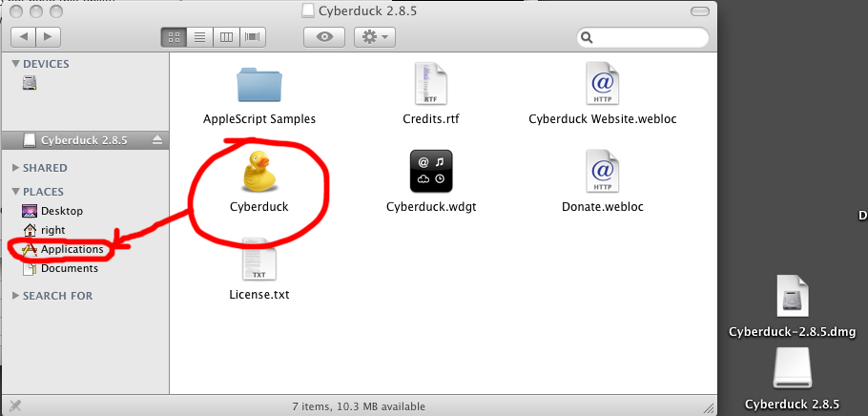Click the window title proxy icon
Image resolution: width=868 pixels, height=416 pixels.
(309, 10)
